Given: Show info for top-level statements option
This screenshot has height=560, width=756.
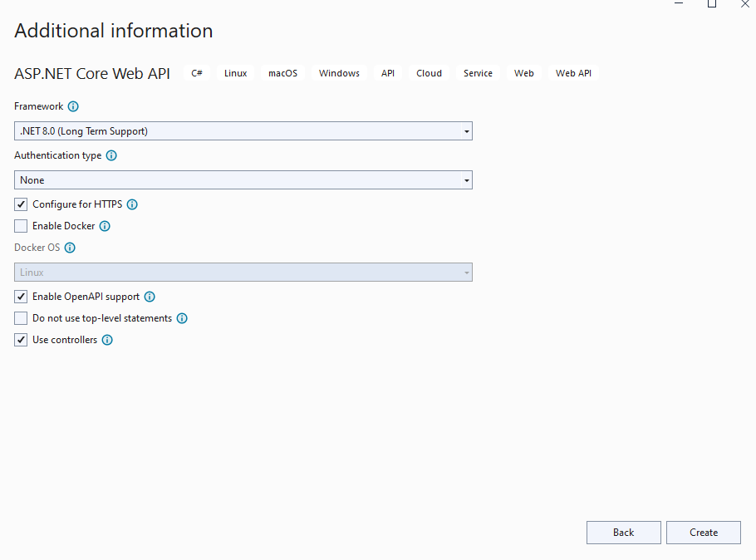Looking at the screenshot, I should pyautogui.click(x=182, y=318).
